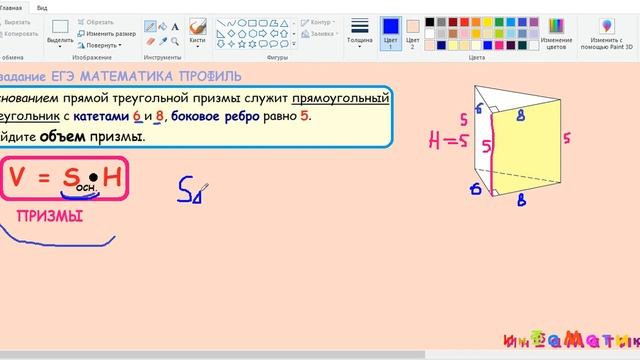Image resolution: width=640 pixels, height=360 pixels.
Task: Choose the Oval shape
Action: (x=242, y=23)
